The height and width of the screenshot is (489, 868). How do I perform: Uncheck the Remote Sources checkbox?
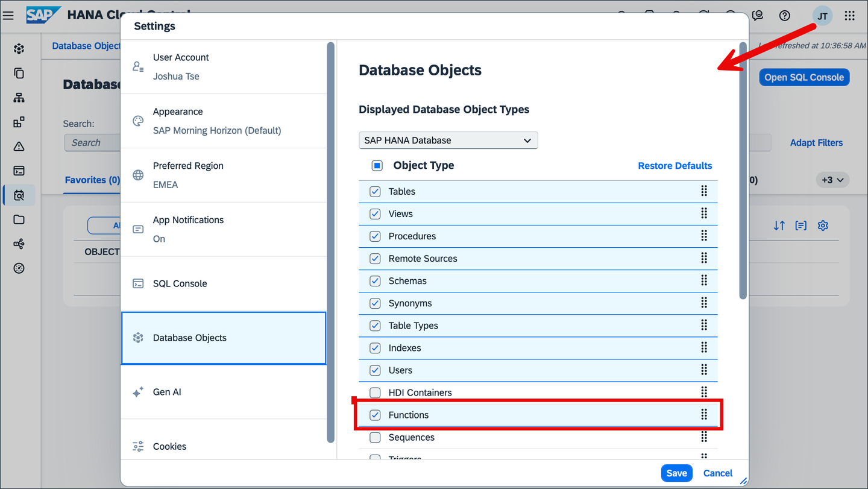click(375, 259)
